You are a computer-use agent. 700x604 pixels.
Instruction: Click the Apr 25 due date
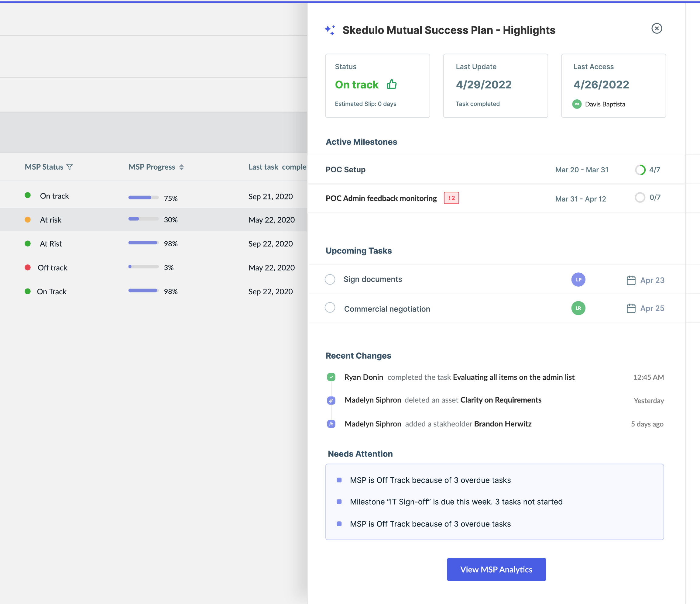(x=652, y=308)
